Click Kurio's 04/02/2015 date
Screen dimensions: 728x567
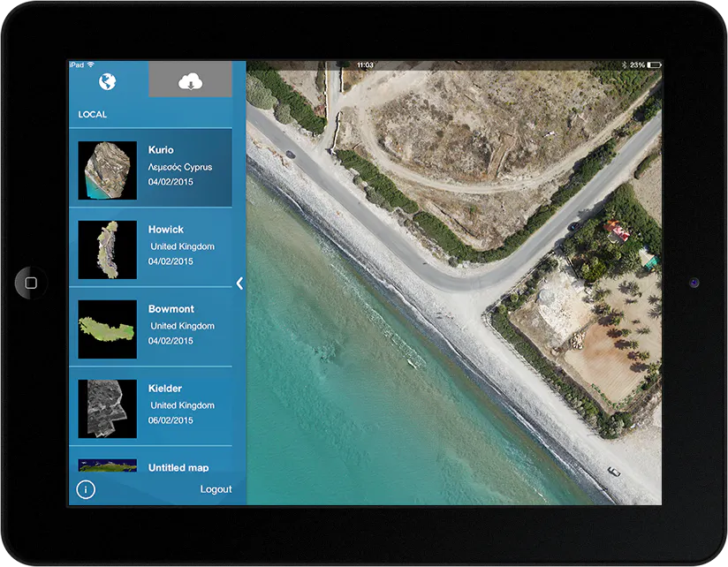[x=171, y=182]
